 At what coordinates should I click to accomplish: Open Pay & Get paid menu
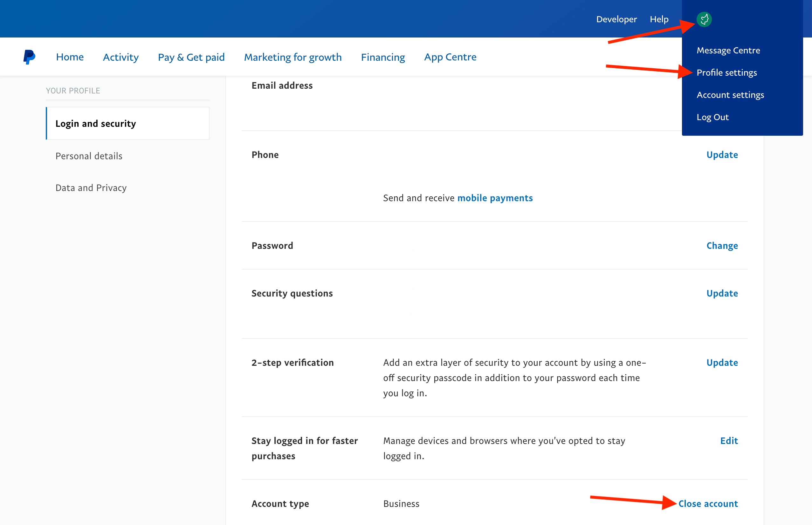[x=191, y=57]
